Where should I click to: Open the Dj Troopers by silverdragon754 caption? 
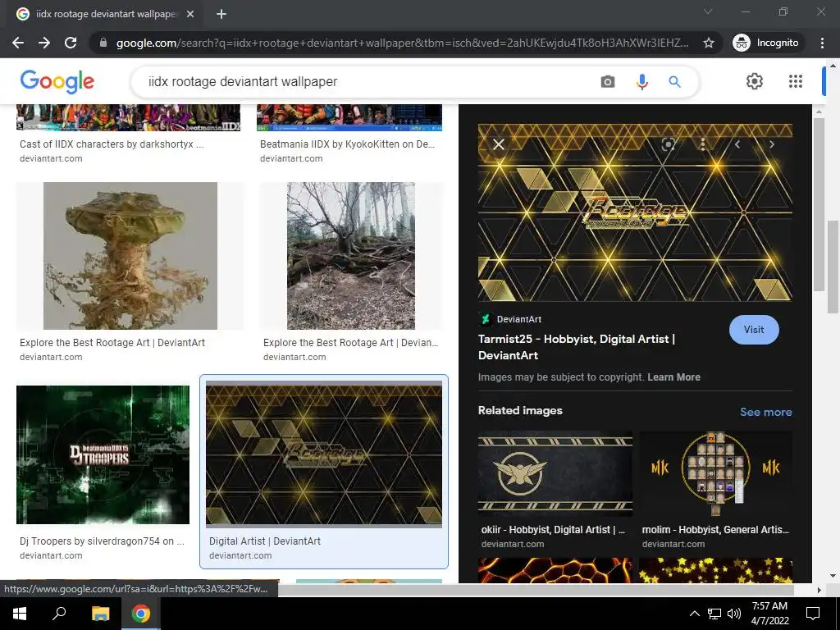[x=102, y=541]
